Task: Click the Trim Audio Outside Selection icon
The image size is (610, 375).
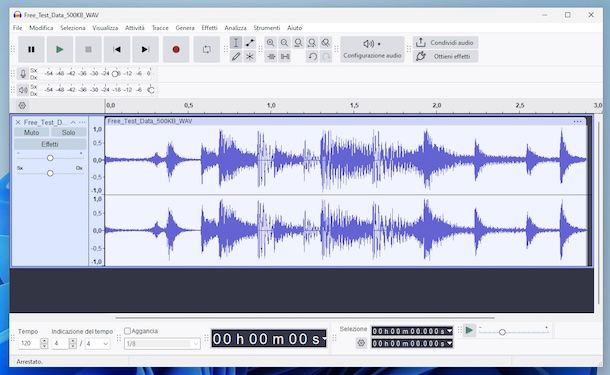Action: [271, 57]
